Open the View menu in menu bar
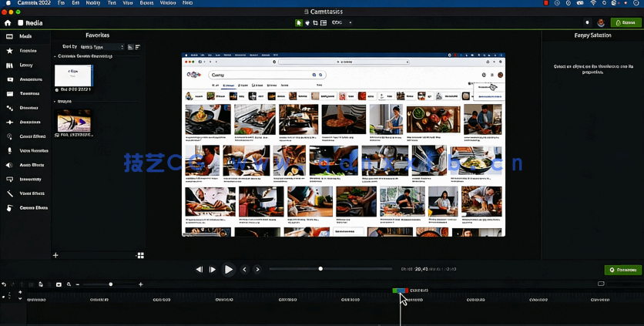644x326 pixels. 126,3
